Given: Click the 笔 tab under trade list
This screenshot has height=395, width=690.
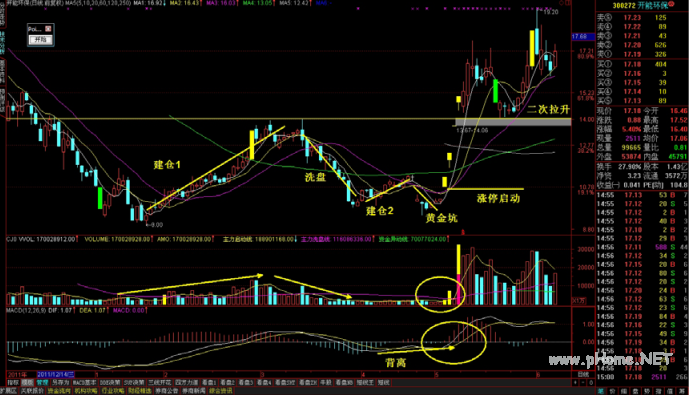Looking at the screenshot, I should 601,391.
